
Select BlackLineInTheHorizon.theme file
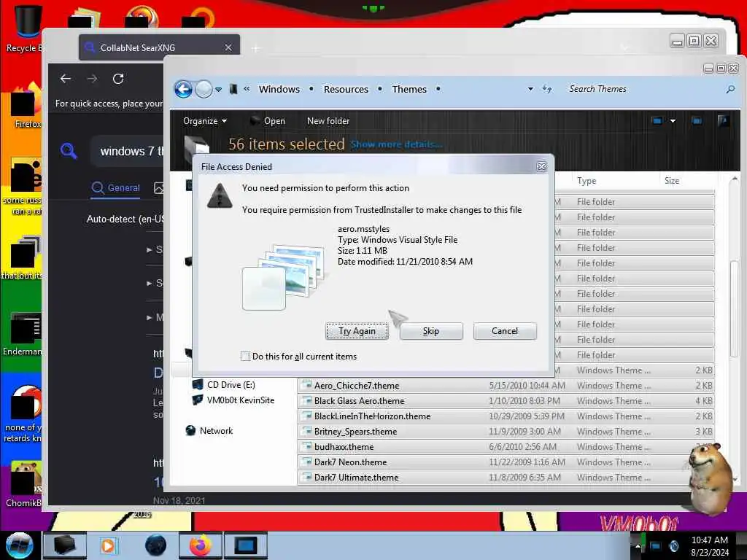(506, 416)
